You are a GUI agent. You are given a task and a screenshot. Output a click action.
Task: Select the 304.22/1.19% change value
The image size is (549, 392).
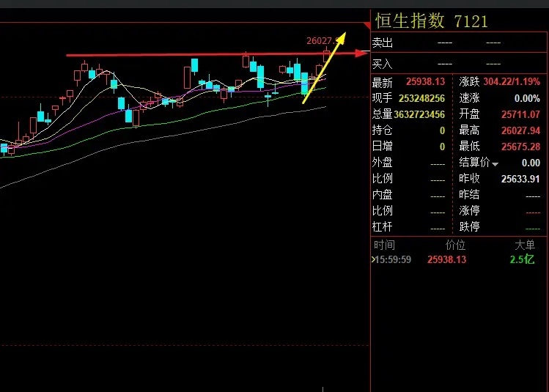pos(512,82)
